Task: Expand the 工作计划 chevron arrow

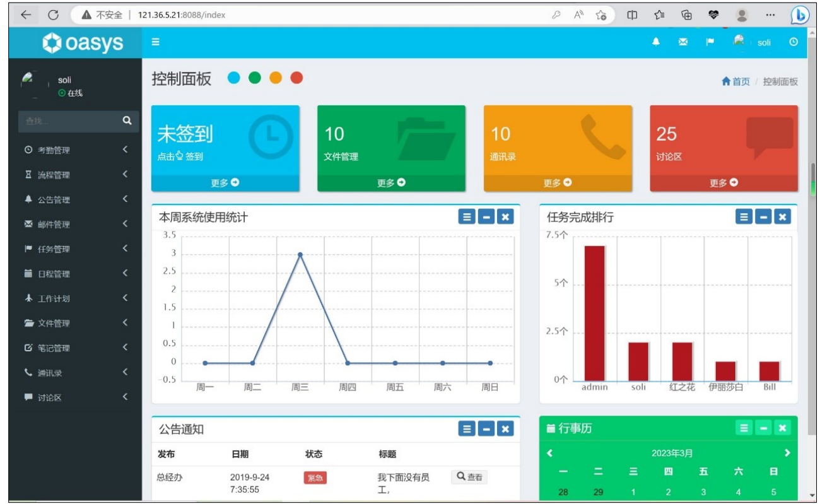Action: click(125, 298)
